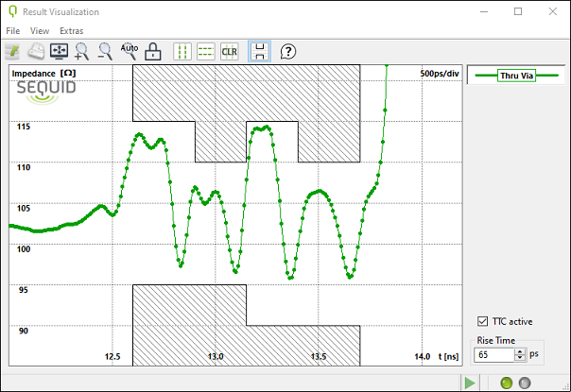Toggle the tolerance mask limits icon
Viewport: 571px width, 392px height.
click(258, 51)
